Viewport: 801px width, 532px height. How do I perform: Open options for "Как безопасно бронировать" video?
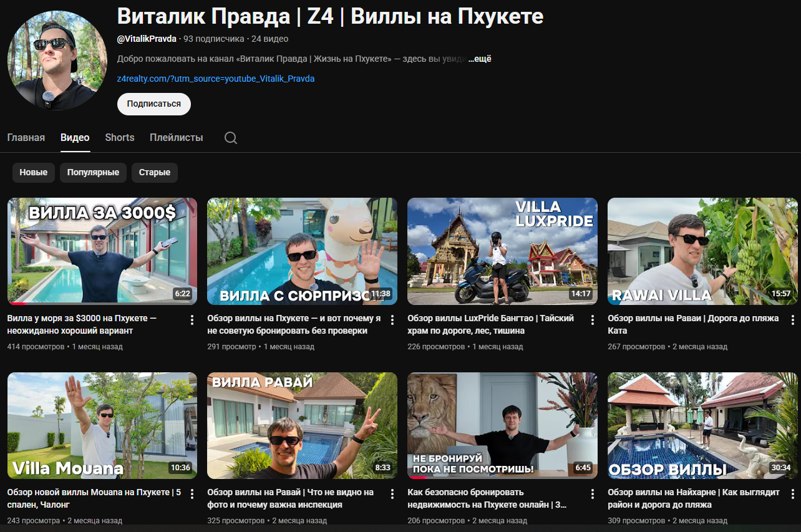(x=593, y=494)
